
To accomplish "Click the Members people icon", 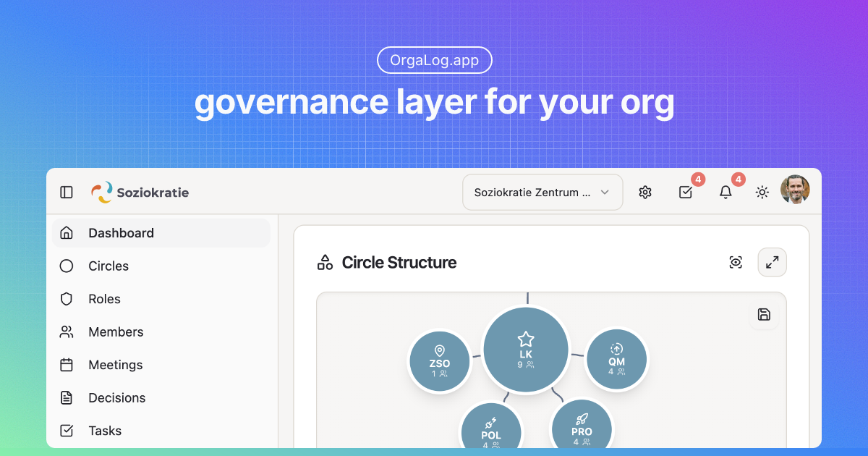I will pyautogui.click(x=66, y=332).
